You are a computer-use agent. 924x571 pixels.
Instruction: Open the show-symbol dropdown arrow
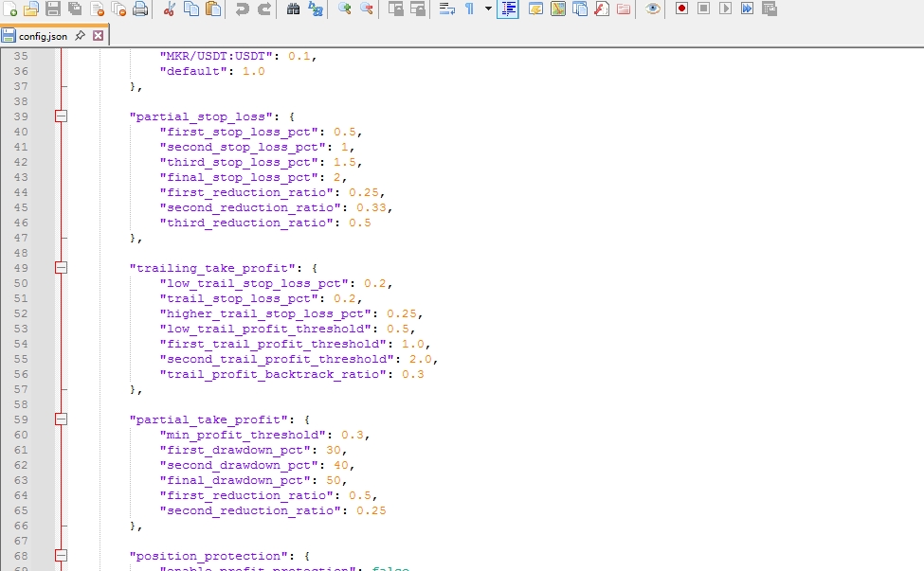[488, 9]
